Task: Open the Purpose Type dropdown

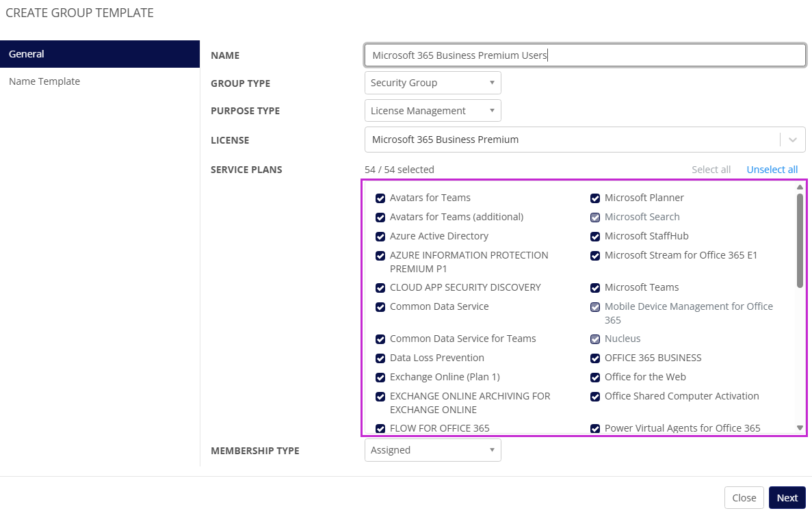Action: (x=432, y=111)
